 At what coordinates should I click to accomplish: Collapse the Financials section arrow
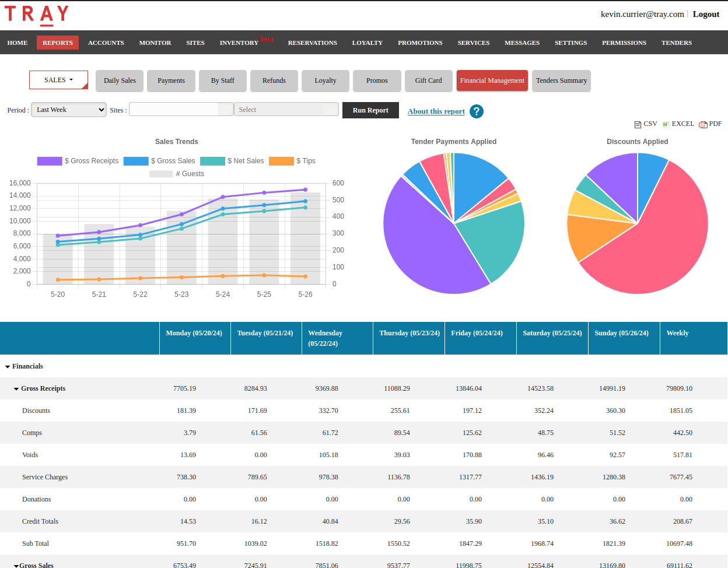click(x=8, y=367)
